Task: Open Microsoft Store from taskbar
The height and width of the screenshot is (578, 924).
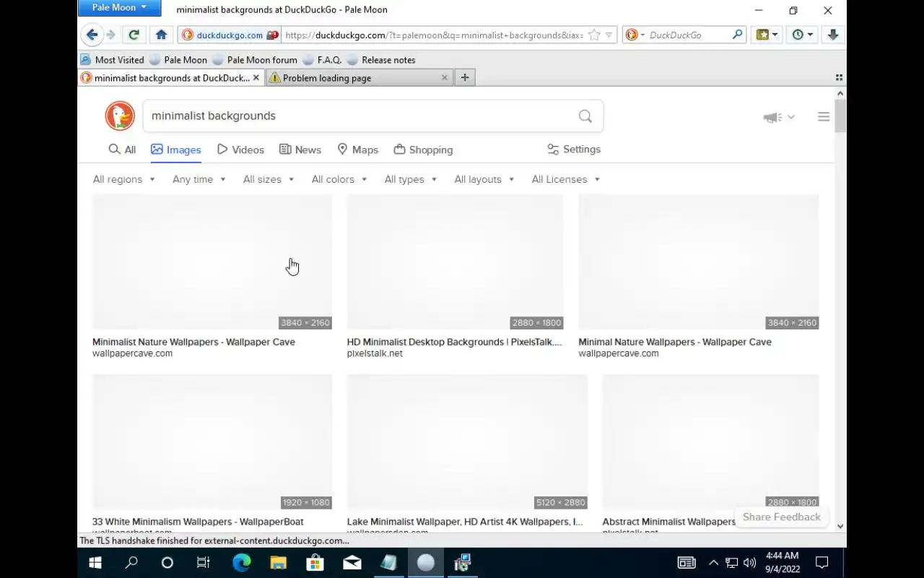Action: (315, 563)
